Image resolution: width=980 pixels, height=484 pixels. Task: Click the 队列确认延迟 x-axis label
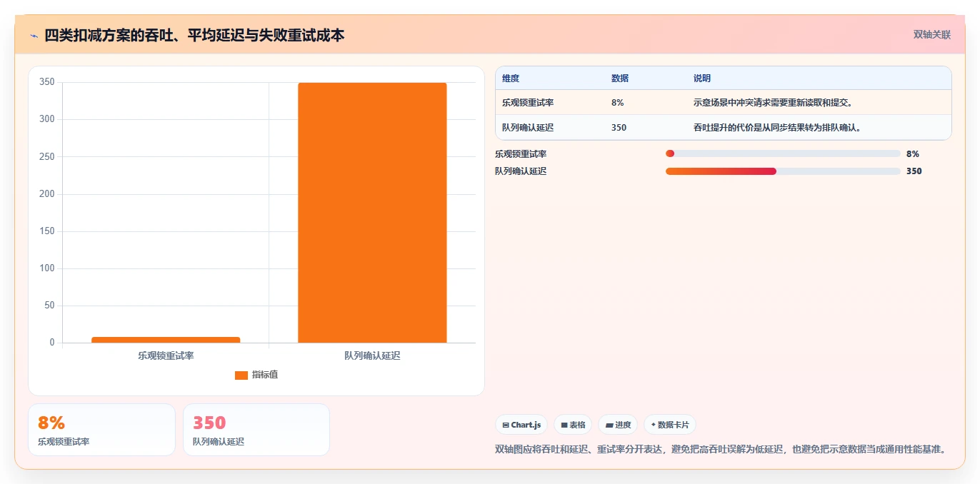pos(372,356)
